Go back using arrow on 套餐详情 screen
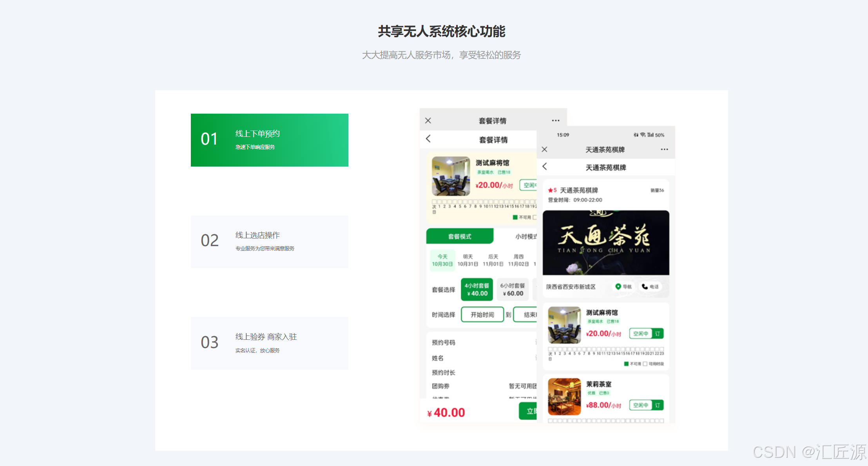The width and height of the screenshot is (868, 466). 428,139
